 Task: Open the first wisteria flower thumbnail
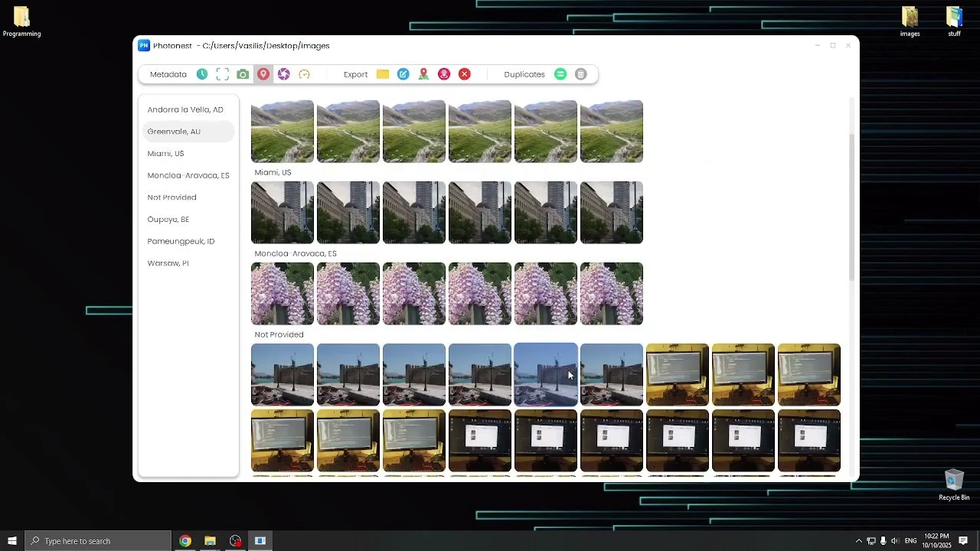tap(282, 293)
